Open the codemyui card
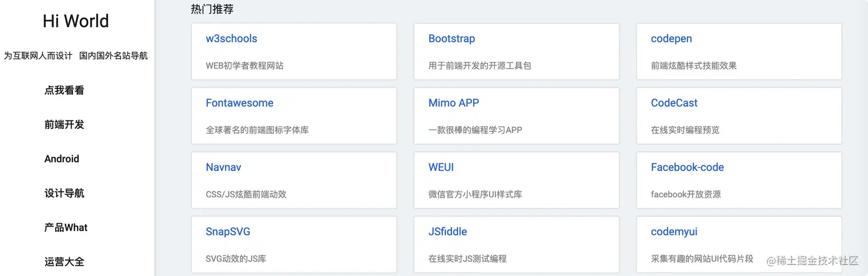The height and width of the screenshot is (276, 868). [674, 232]
